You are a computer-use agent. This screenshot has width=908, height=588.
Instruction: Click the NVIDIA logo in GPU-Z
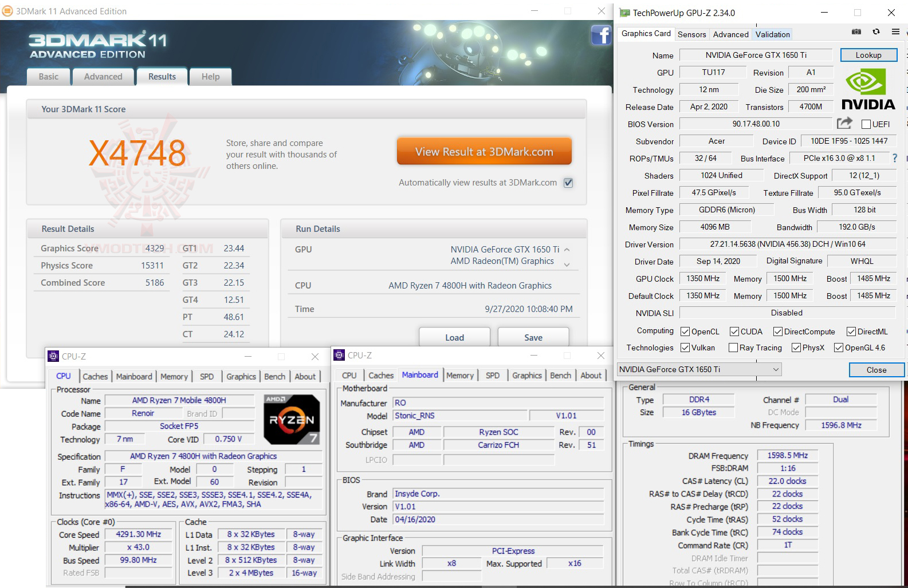pos(868,89)
